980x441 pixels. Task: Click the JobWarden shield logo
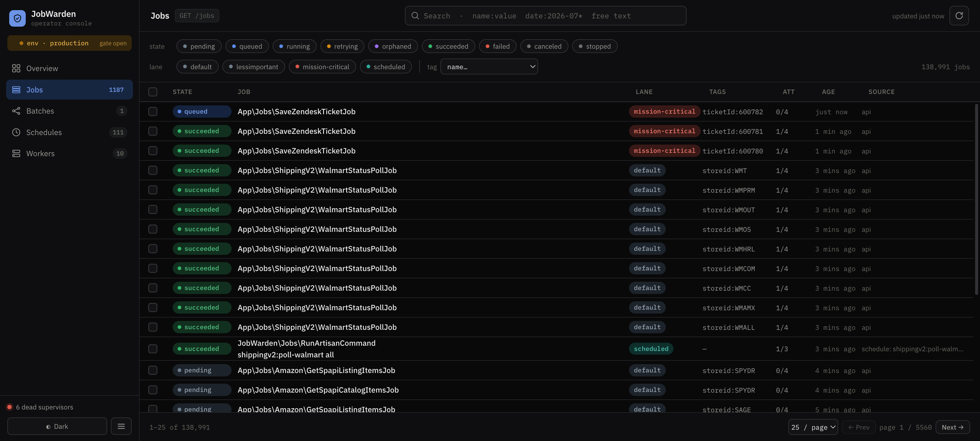coord(17,18)
